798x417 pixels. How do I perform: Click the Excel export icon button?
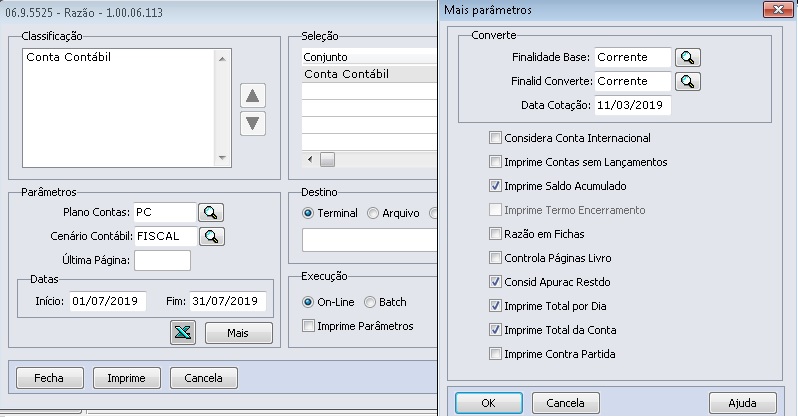coord(183,333)
